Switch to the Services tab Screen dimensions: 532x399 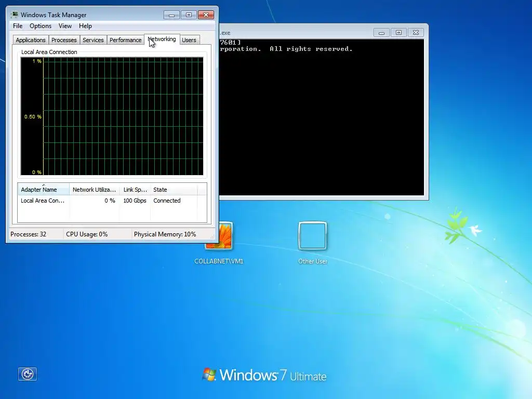[x=93, y=40]
